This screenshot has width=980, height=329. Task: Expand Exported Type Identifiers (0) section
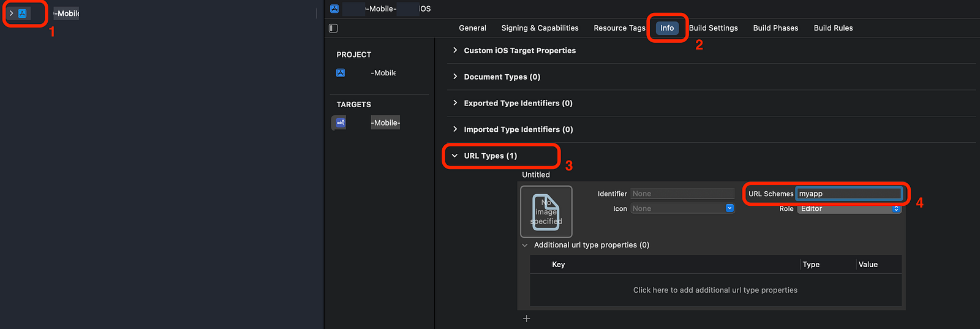click(454, 103)
